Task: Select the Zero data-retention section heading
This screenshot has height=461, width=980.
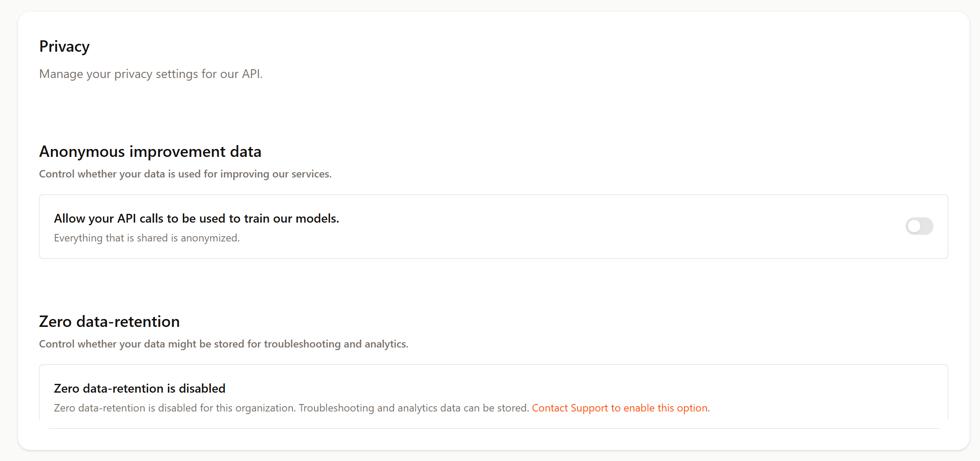Action: (x=109, y=322)
